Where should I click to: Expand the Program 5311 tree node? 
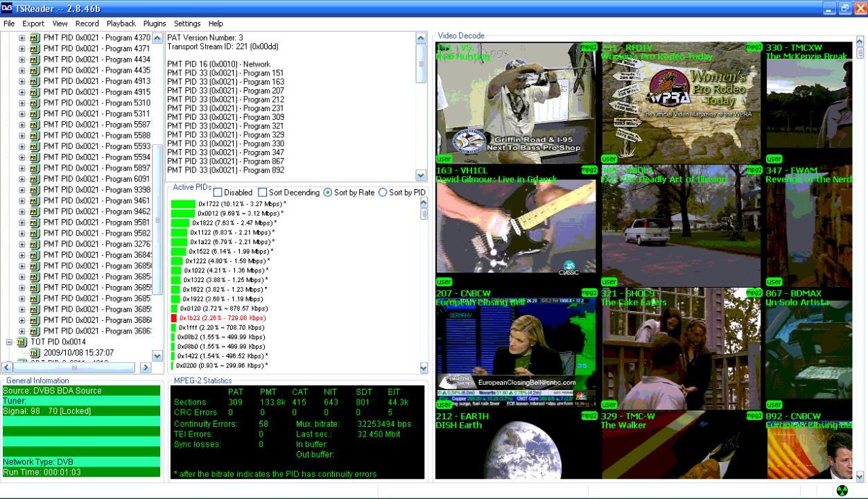click(21, 114)
